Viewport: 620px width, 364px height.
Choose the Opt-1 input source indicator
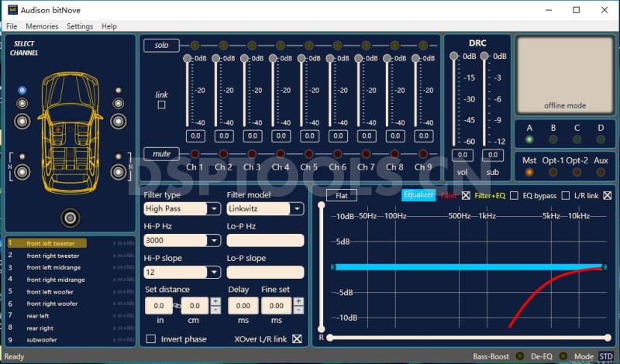pyautogui.click(x=552, y=172)
